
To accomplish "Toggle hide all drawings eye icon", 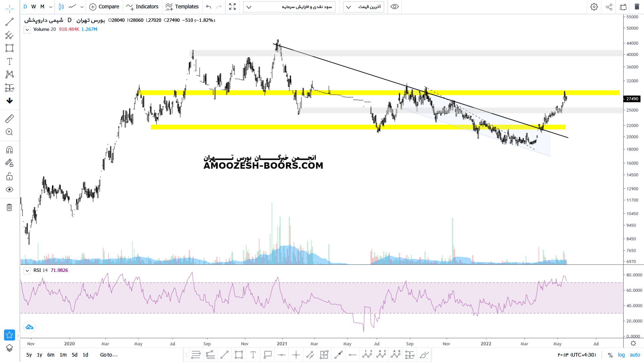I will click(x=9, y=190).
